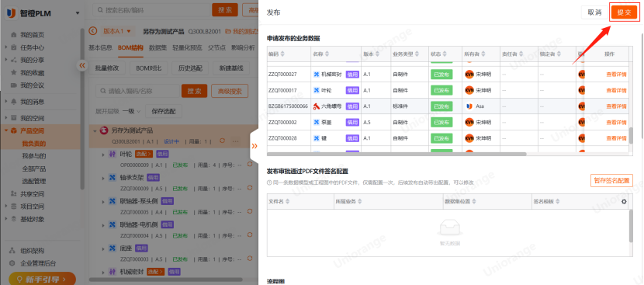Expand the 叶轮 BOM tree node
Screen dimensions: 644x285
[103, 155]
